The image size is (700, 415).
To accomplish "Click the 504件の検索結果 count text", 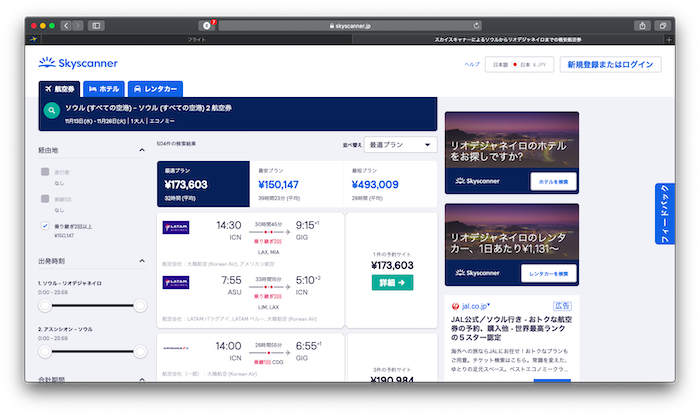I will 176,144.
